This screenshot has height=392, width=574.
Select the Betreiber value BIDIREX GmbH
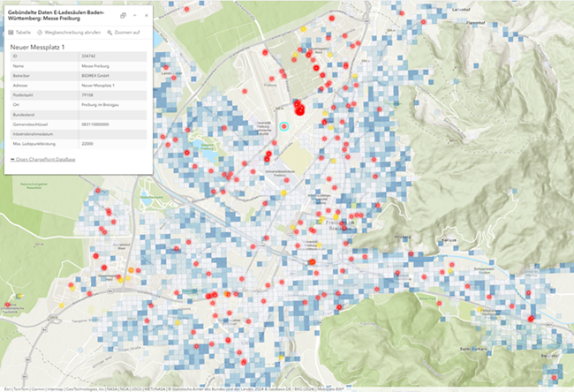pyautogui.click(x=95, y=76)
